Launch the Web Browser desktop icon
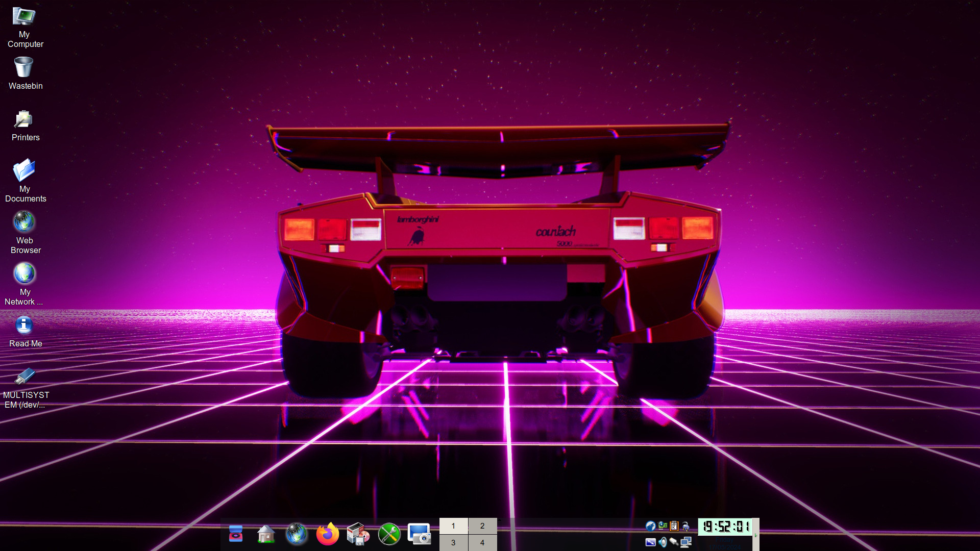 coord(24,232)
